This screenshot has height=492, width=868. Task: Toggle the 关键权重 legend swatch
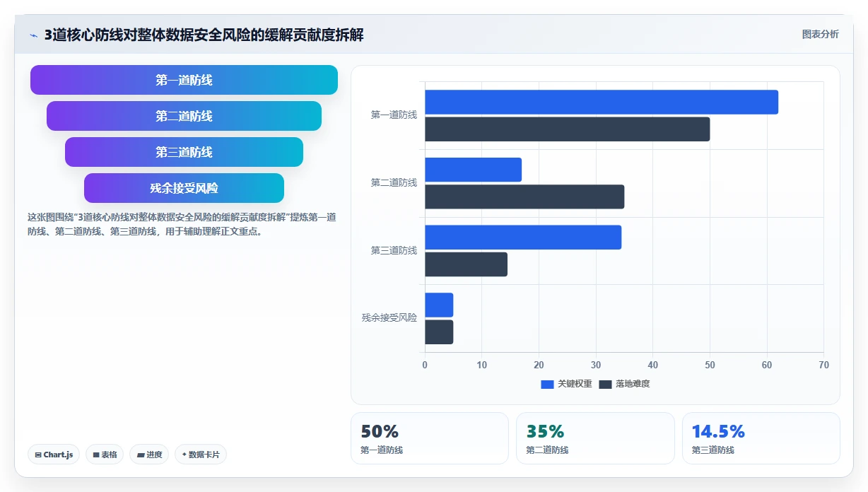point(548,384)
